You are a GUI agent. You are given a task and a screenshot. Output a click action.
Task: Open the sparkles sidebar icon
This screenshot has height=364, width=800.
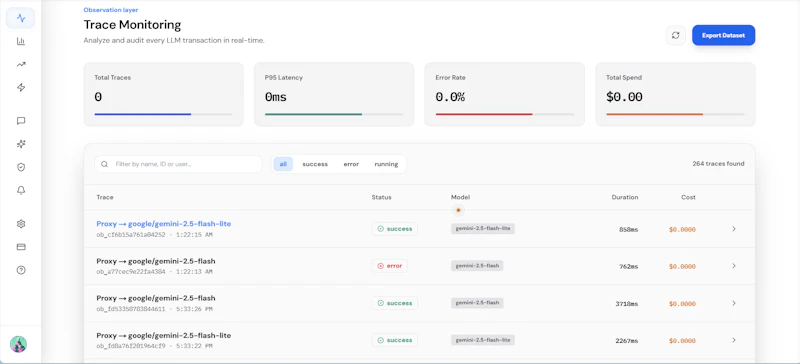tap(21, 144)
